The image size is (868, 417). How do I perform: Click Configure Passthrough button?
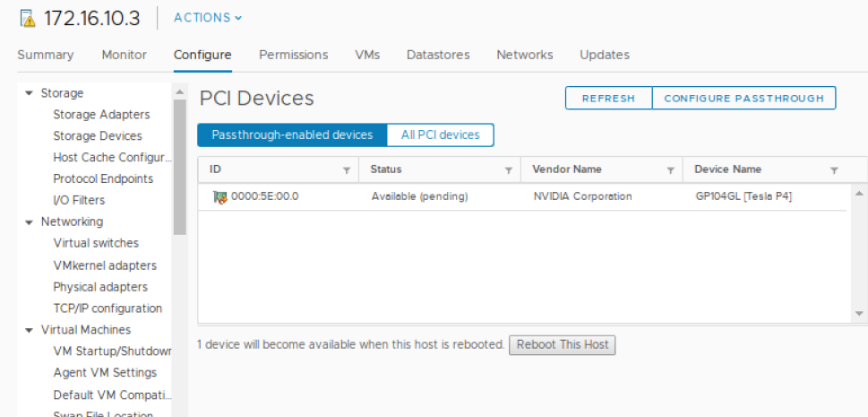[743, 99]
